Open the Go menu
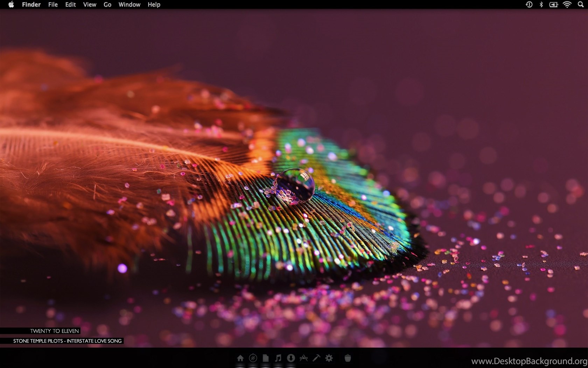This screenshot has width=588, height=368. click(x=107, y=5)
